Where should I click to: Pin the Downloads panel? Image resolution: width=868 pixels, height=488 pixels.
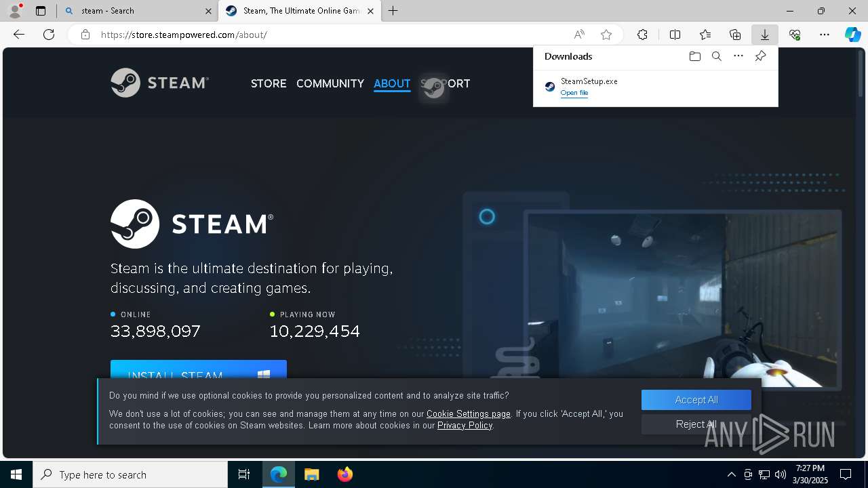(760, 56)
